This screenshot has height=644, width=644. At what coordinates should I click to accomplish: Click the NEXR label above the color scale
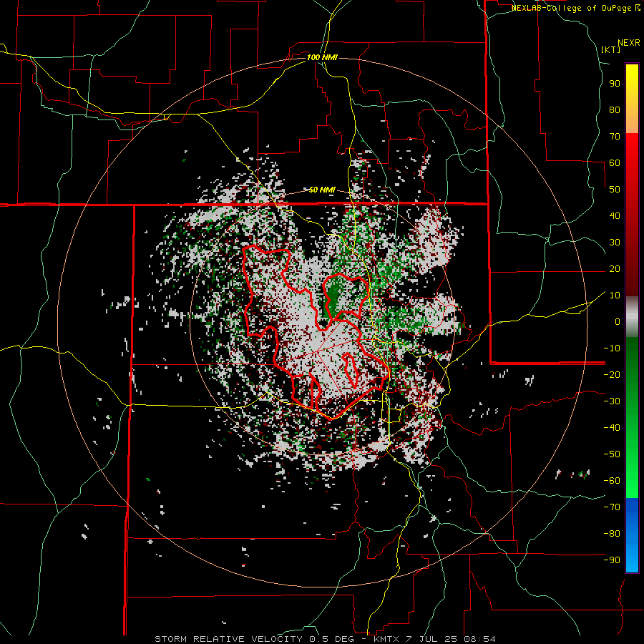pyautogui.click(x=629, y=43)
